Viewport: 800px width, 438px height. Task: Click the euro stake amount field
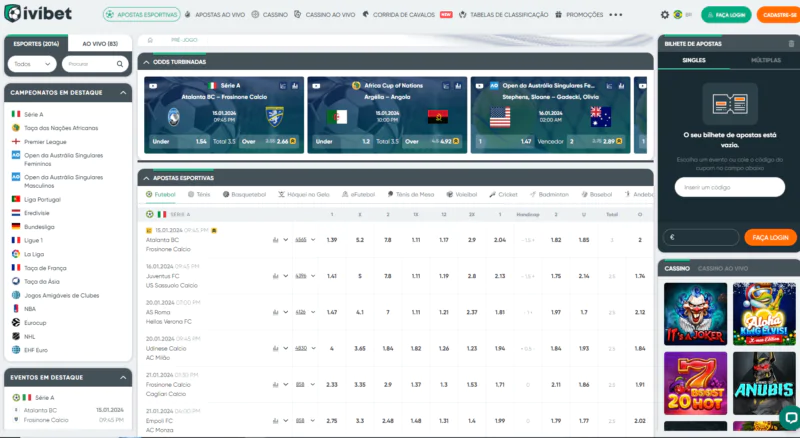(x=701, y=237)
